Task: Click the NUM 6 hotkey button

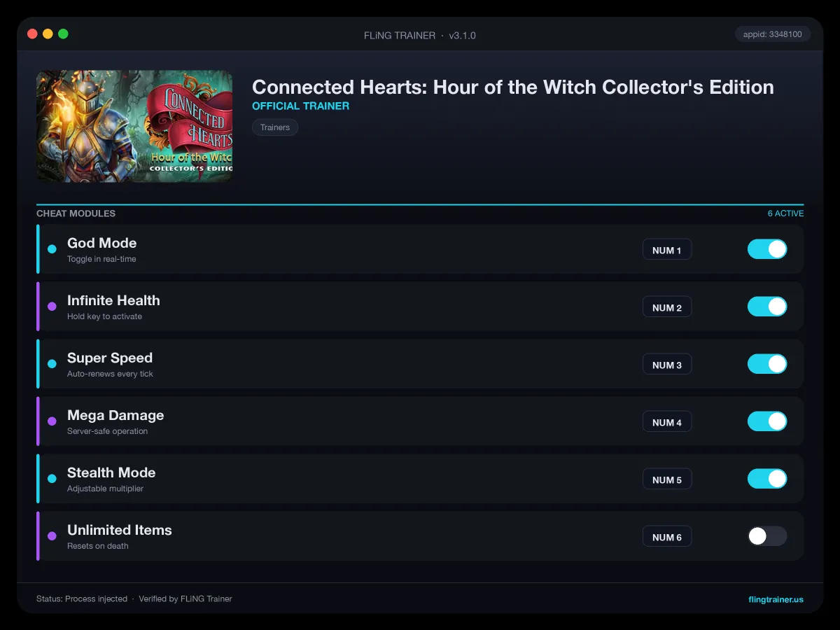Action: pyautogui.click(x=667, y=537)
